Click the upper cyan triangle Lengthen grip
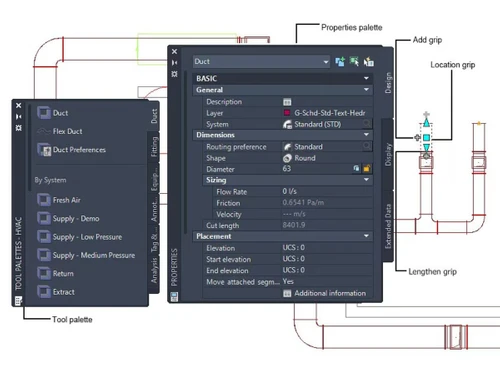Viewport: 500px width, 375px height. click(x=426, y=123)
